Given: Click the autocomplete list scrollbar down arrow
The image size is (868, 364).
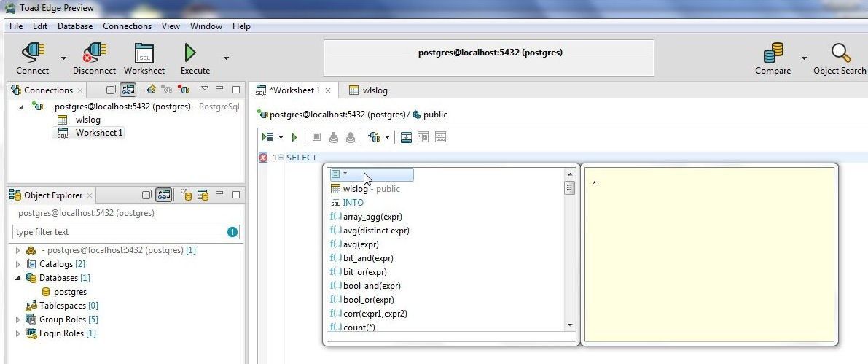Looking at the screenshot, I should click(570, 325).
